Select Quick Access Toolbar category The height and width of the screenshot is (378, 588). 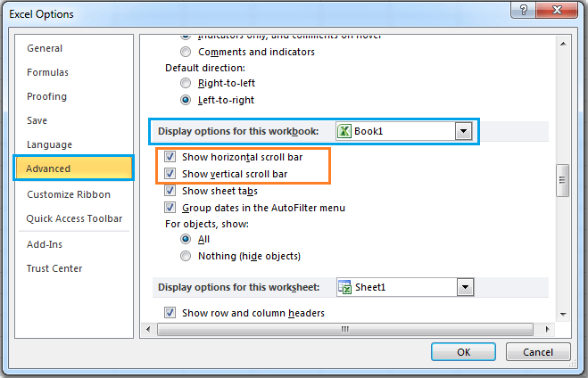[74, 218]
